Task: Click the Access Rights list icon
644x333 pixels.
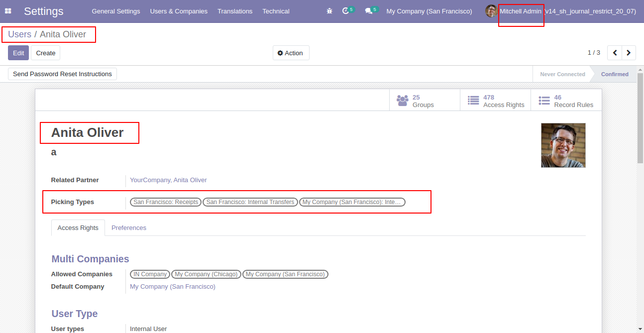Action: click(x=473, y=101)
